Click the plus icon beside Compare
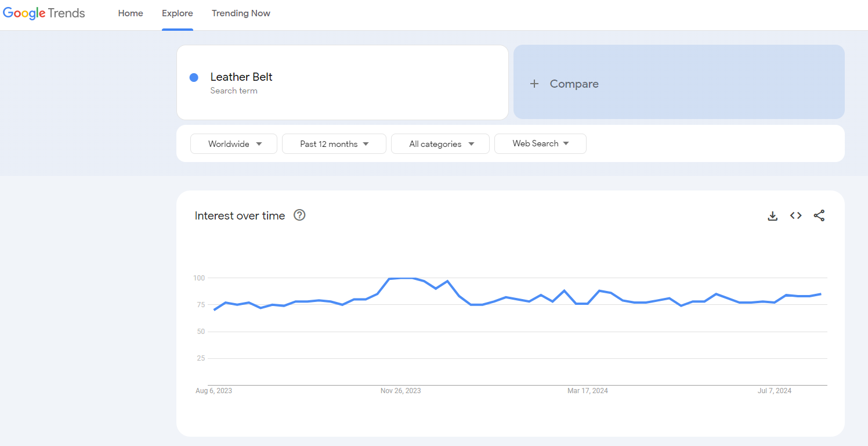Viewport: 868px width, 446px height. point(534,84)
